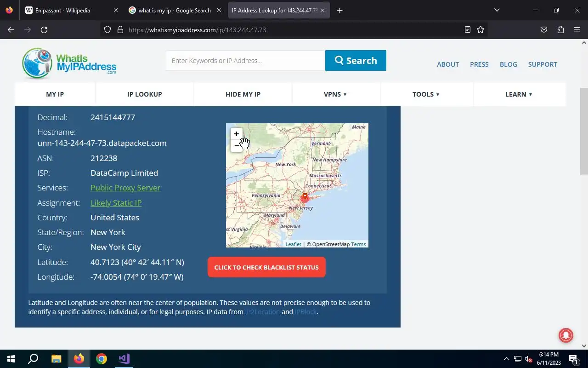Open Visual Studio from taskbar
Screen dimensions: 588x368
tap(124, 359)
